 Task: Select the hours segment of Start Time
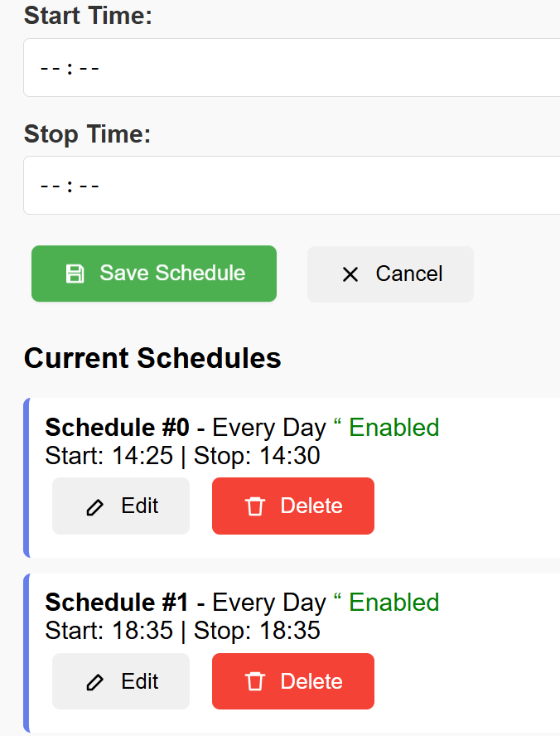51,69
